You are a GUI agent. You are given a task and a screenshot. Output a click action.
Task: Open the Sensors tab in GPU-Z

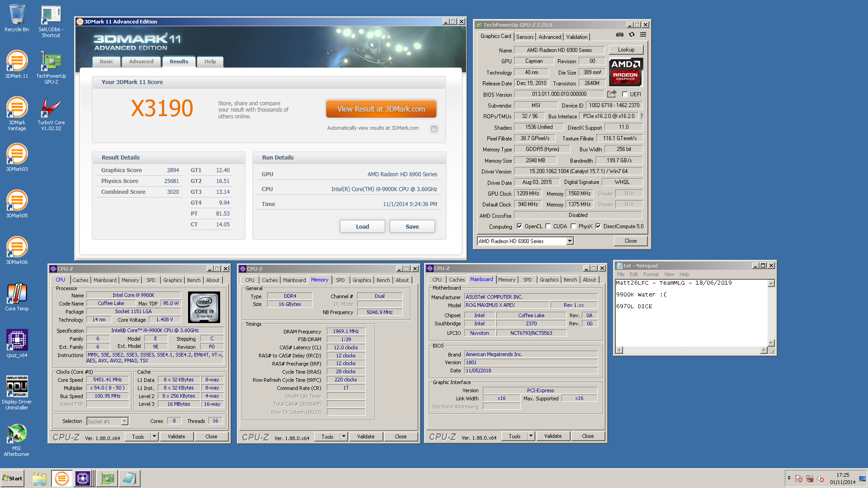click(x=525, y=37)
